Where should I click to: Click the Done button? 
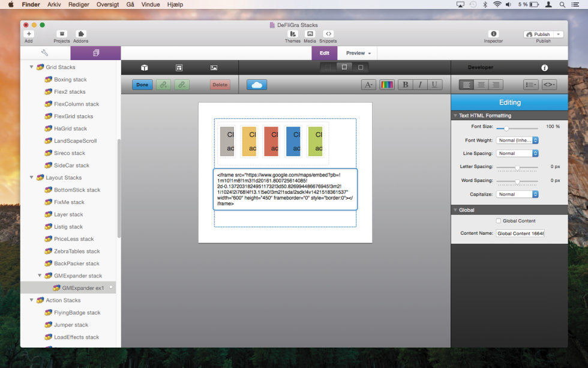pos(142,85)
